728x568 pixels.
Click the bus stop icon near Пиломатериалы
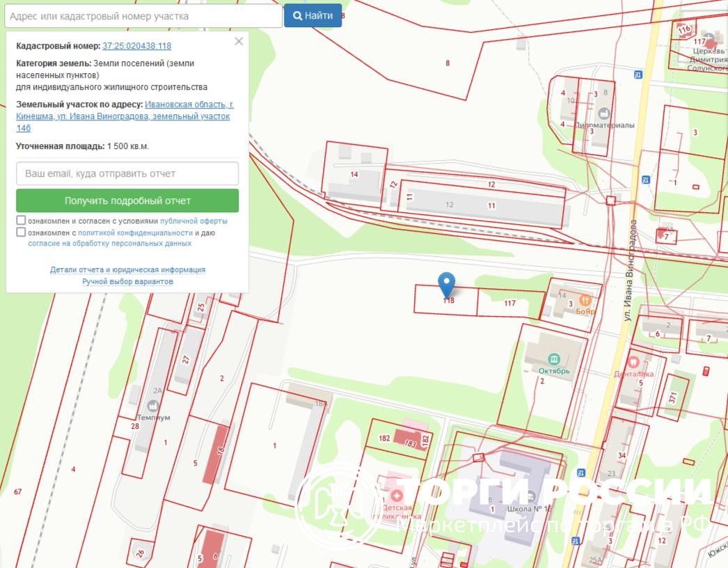click(x=638, y=74)
